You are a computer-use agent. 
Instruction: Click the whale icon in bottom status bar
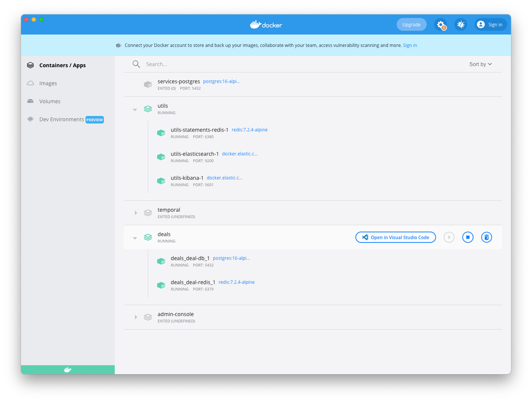pos(67,370)
